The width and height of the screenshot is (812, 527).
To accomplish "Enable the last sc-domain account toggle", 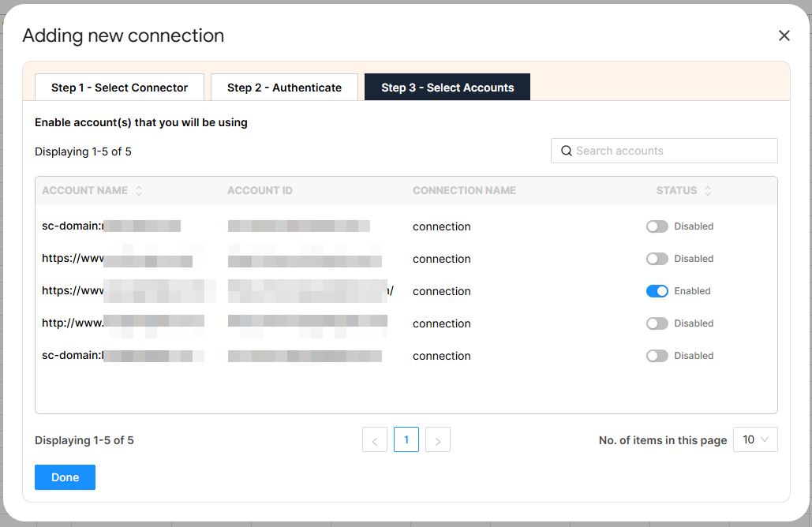I will coord(657,356).
